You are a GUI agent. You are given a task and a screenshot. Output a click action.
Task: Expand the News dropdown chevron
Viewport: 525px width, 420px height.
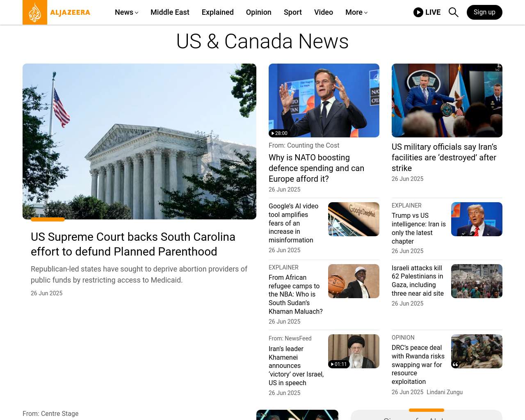(x=137, y=13)
